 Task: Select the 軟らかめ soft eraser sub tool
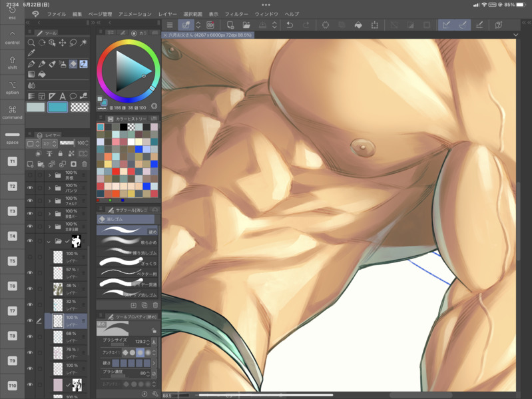(x=127, y=241)
